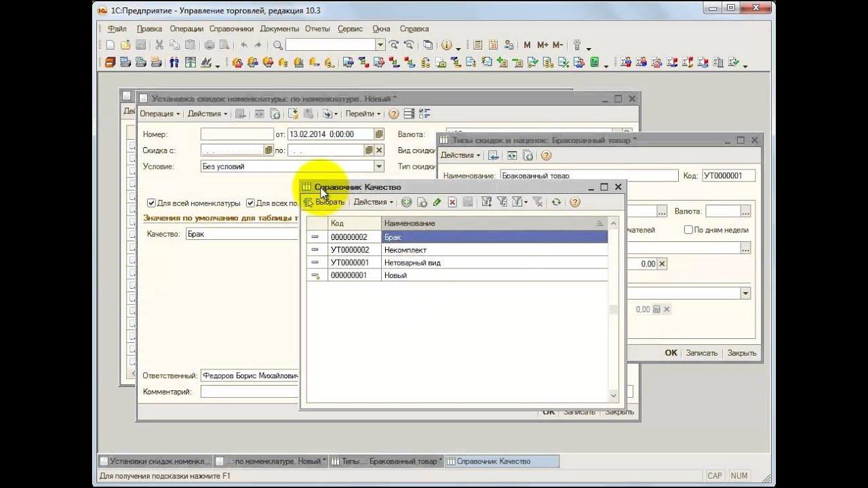Clear the Скидка по date with X button
This screenshot has height=488, width=868.
pyautogui.click(x=379, y=150)
